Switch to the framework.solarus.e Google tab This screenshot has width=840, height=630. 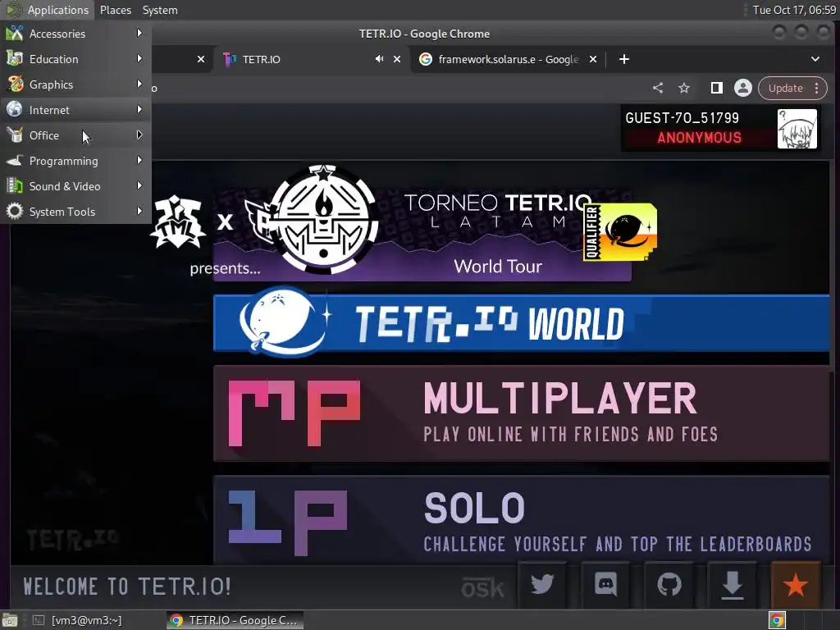[508, 59]
